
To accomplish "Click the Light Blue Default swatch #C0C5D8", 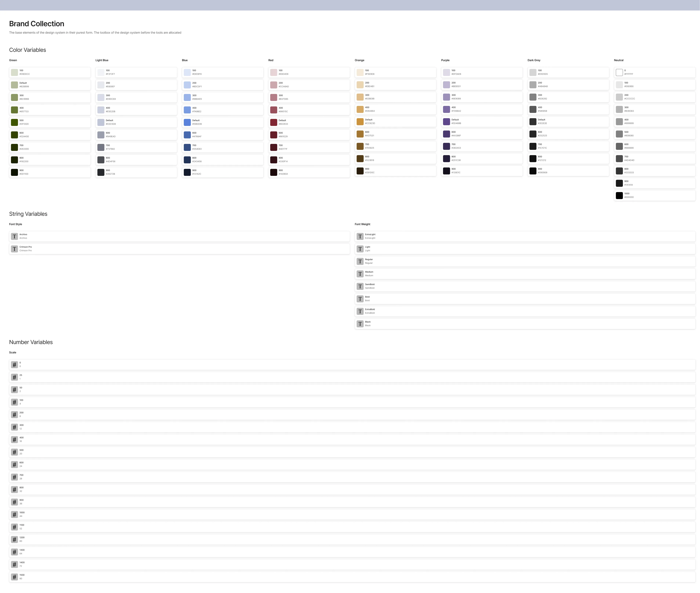I will (101, 122).
